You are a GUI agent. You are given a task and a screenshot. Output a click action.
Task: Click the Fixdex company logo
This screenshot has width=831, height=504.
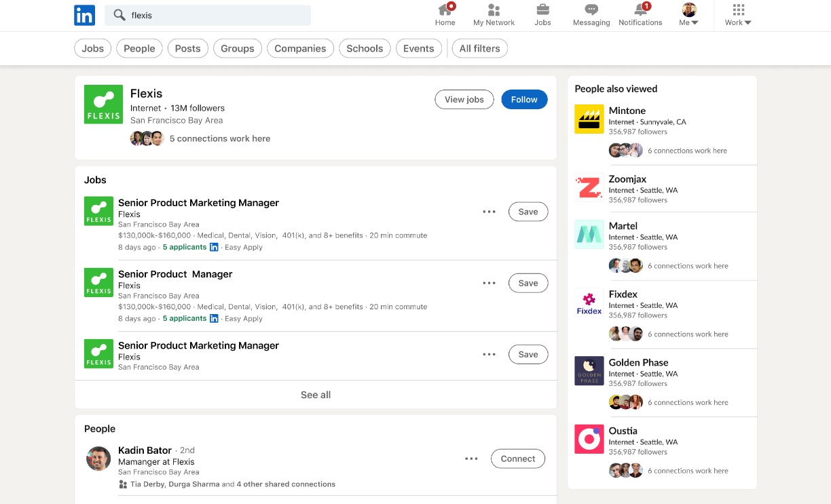tap(589, 303)
